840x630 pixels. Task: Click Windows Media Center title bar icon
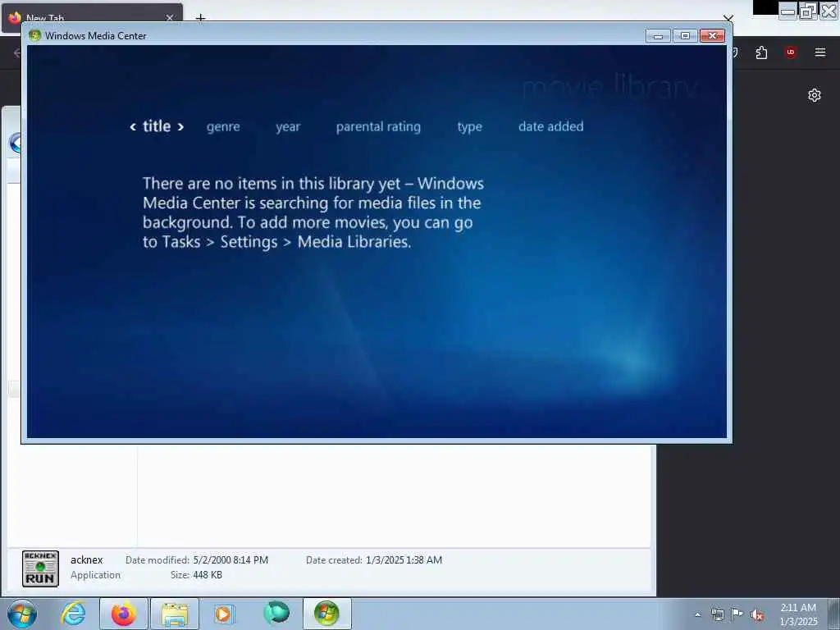point(34,36)
